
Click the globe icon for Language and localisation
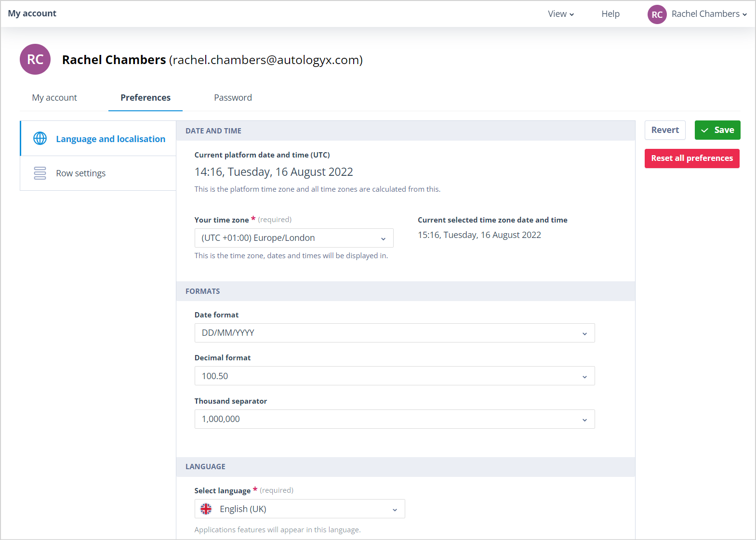click(40, 139)
